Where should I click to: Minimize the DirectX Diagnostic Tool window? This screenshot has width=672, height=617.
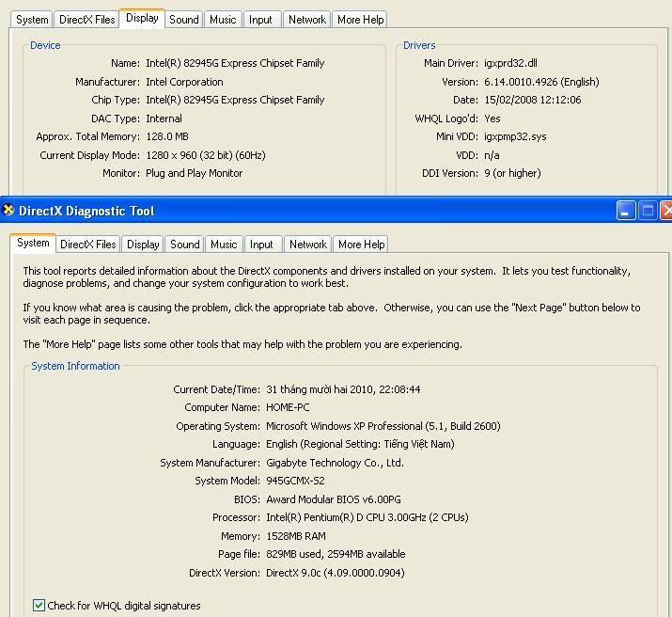tap(626, 211)
